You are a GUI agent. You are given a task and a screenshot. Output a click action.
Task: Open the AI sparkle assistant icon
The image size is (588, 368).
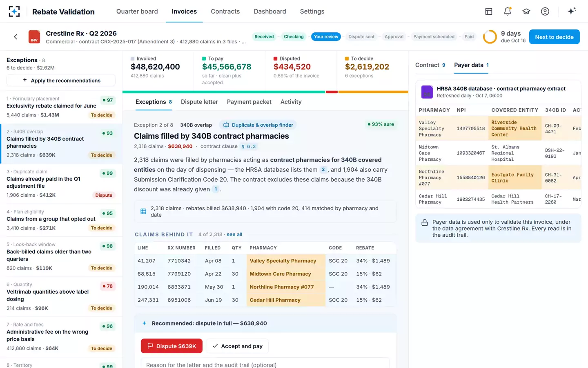coord(572,11)
